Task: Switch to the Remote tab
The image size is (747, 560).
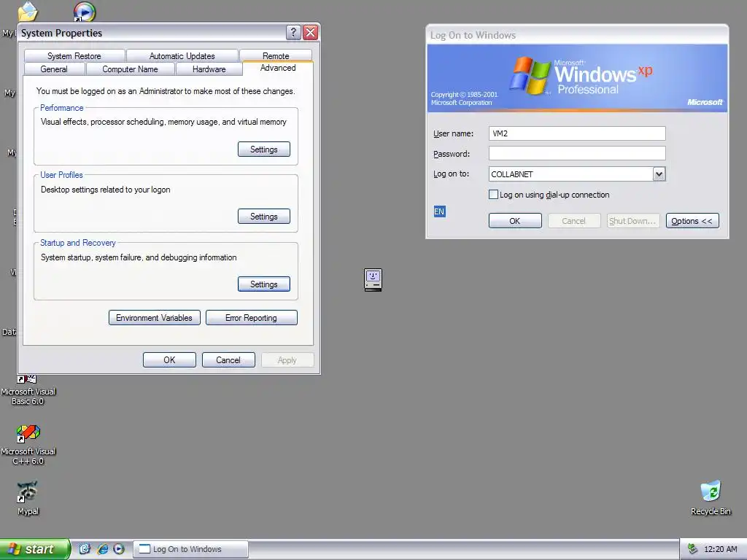Action: pos(276,55)
